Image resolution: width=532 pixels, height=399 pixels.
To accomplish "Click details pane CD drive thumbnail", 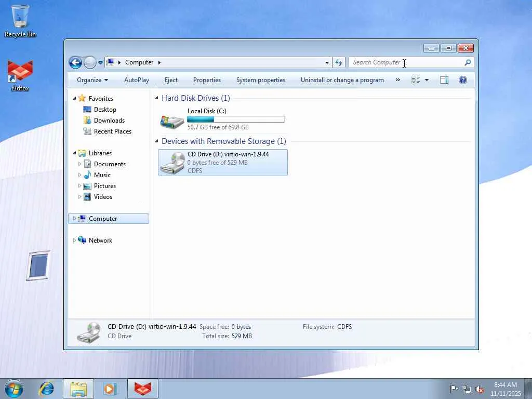I will (88, 332).
